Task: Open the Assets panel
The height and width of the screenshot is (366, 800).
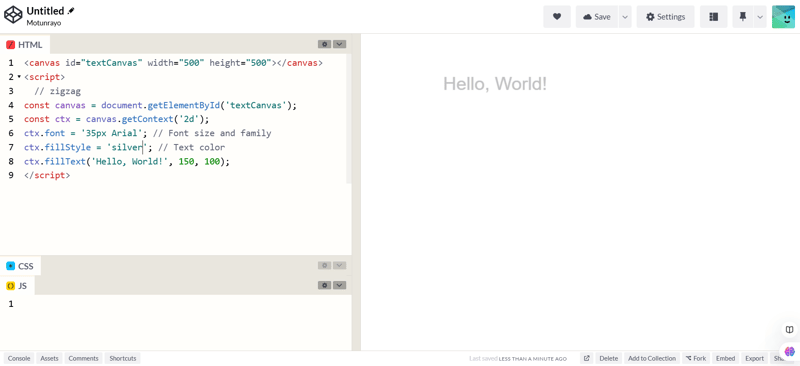Action: tap(49, 358)
